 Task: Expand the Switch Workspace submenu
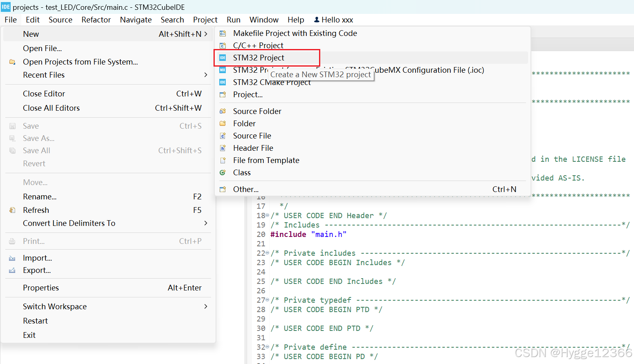click(206, 306)
